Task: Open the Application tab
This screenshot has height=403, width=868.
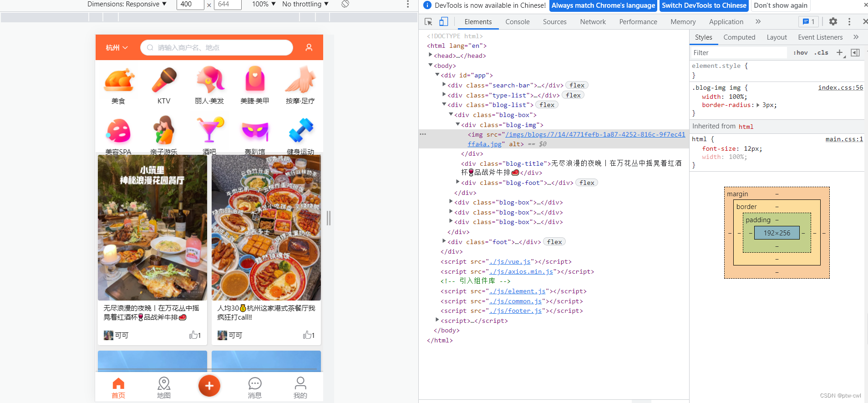Action: pos(726,22)
